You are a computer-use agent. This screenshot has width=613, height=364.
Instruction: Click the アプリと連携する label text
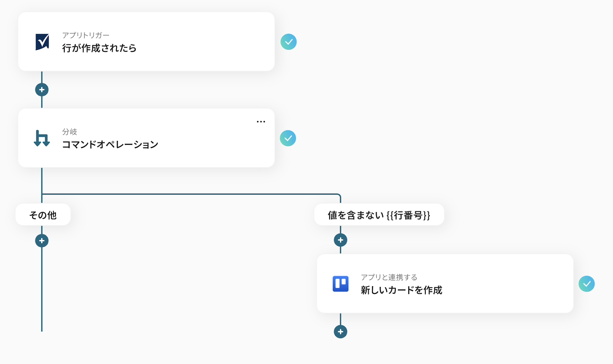click(x=389, y=277)
